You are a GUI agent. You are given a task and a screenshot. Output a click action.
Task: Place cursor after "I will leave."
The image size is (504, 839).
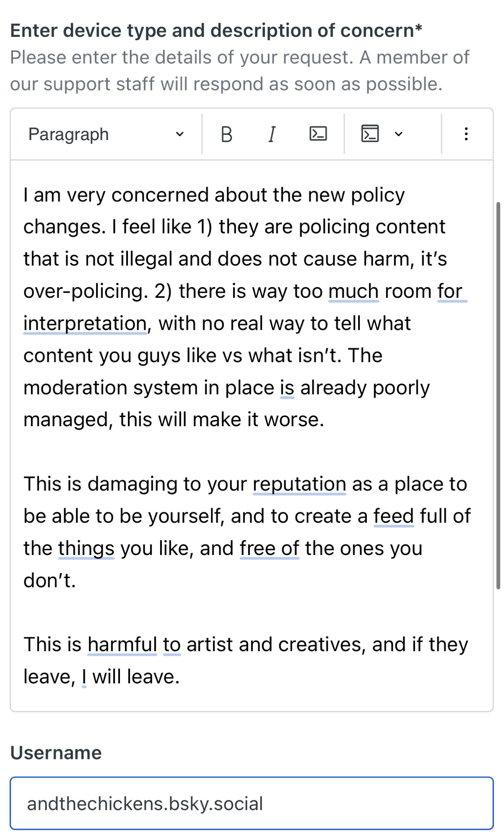point(181,677)
